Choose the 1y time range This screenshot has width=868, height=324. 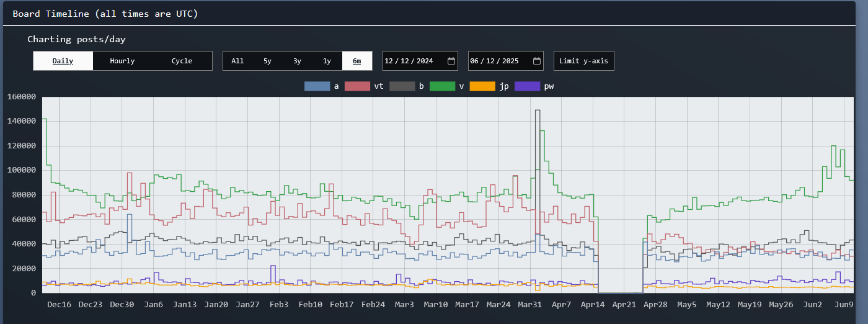click(327, 61)
